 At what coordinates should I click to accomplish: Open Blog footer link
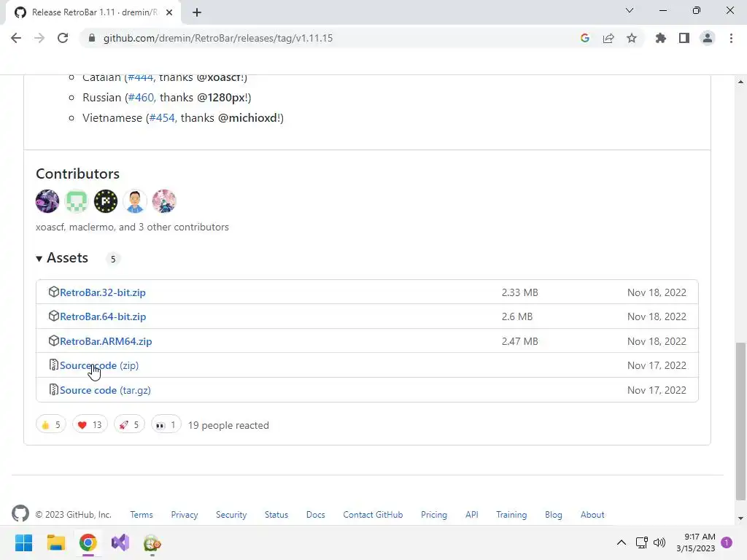pos(554,515)
